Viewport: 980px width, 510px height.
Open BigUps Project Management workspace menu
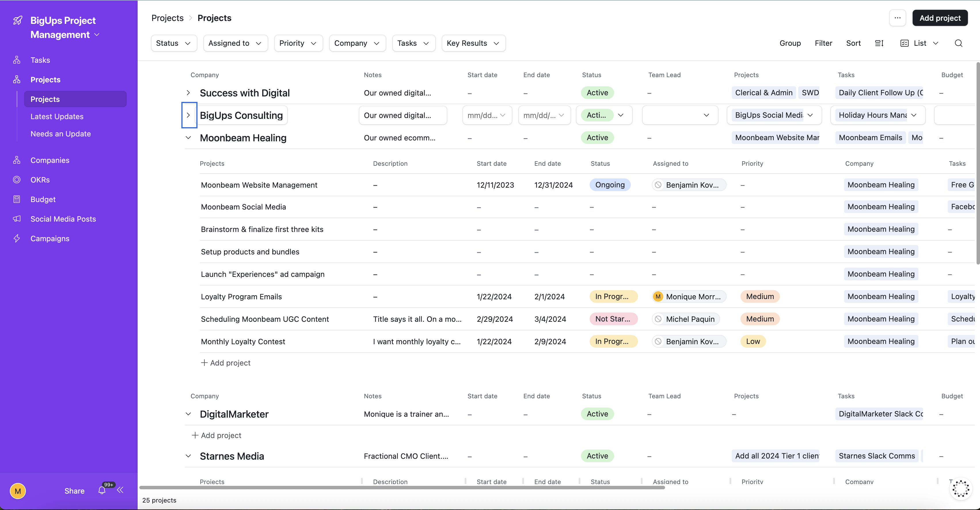pos(65,28)
